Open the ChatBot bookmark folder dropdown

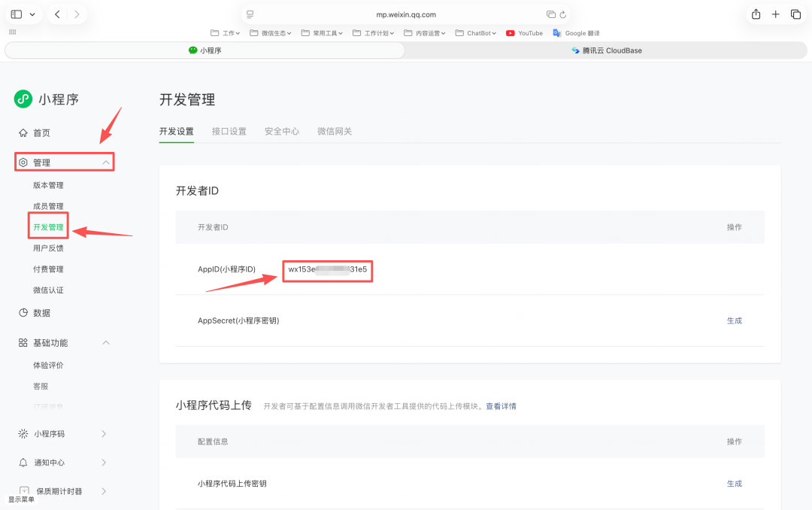(x=475, y=33)
